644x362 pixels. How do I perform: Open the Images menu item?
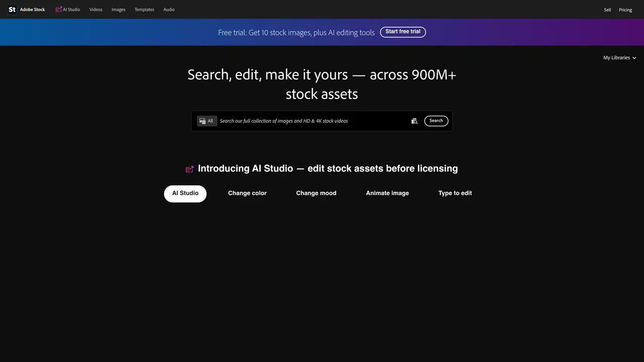pyautogui.click(x=118, y=10)
